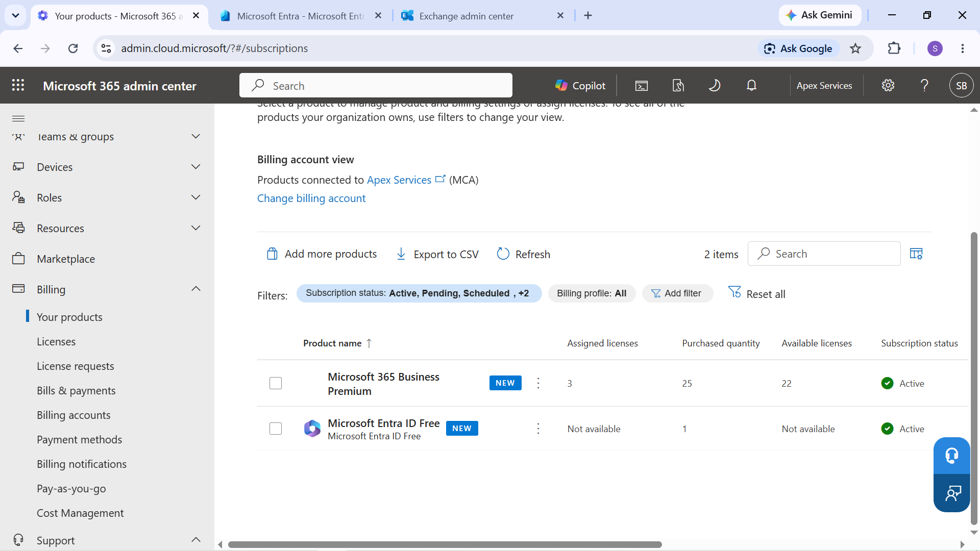The image size is (980, 551).
Task: Open Billing accounts menu item
Action: point(73,415)
